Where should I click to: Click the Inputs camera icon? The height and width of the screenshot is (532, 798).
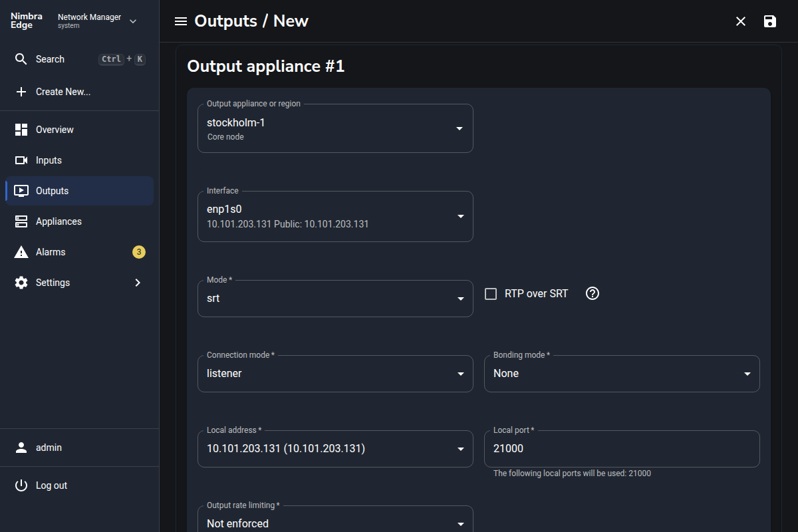[x=21, y=160]
